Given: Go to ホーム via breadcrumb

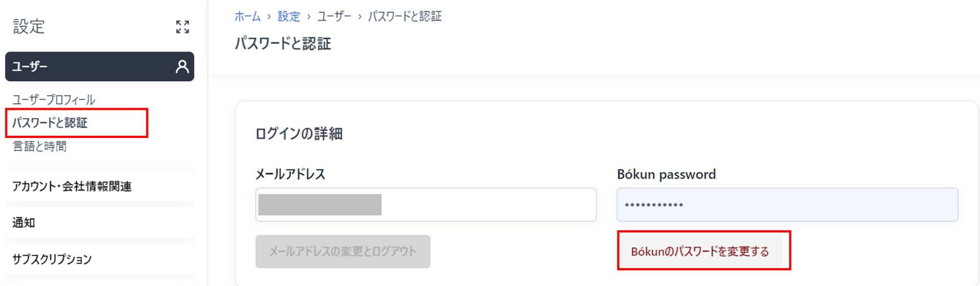Looking at the screenshot, I should 248,16.
